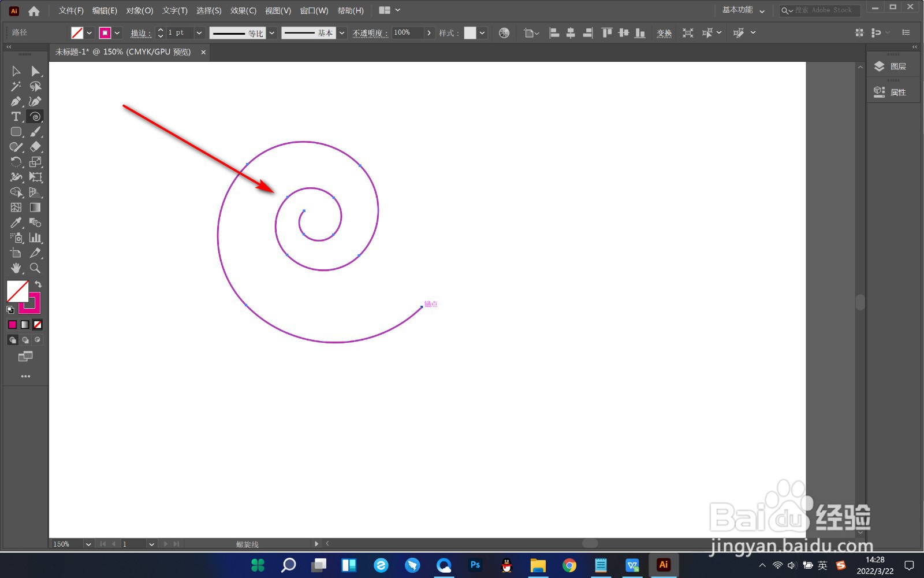The width and height of the screenshot is (924, 578).
Task: Open variable width profile 等比 dropdown
Action: click(272, 33)
